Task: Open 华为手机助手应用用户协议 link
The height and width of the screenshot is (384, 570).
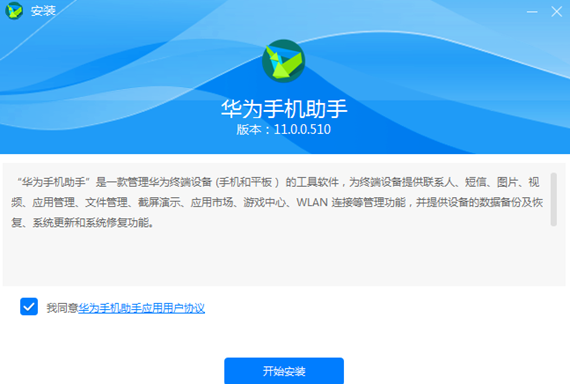Action: (141, 308)
